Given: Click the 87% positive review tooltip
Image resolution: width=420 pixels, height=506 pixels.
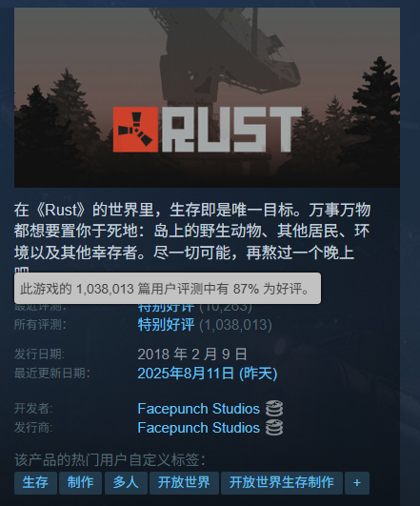Looking at the screenshot, I should [x=168, y=289].
